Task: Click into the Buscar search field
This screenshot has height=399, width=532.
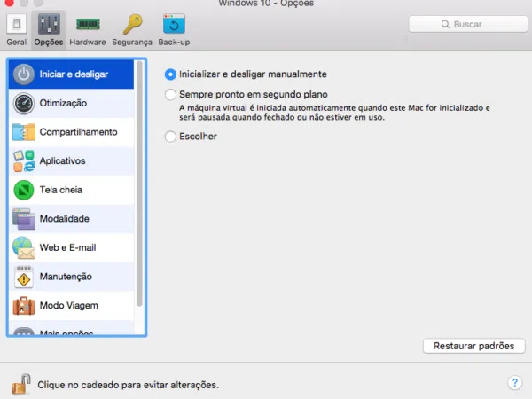Action: tap(468, 24)
